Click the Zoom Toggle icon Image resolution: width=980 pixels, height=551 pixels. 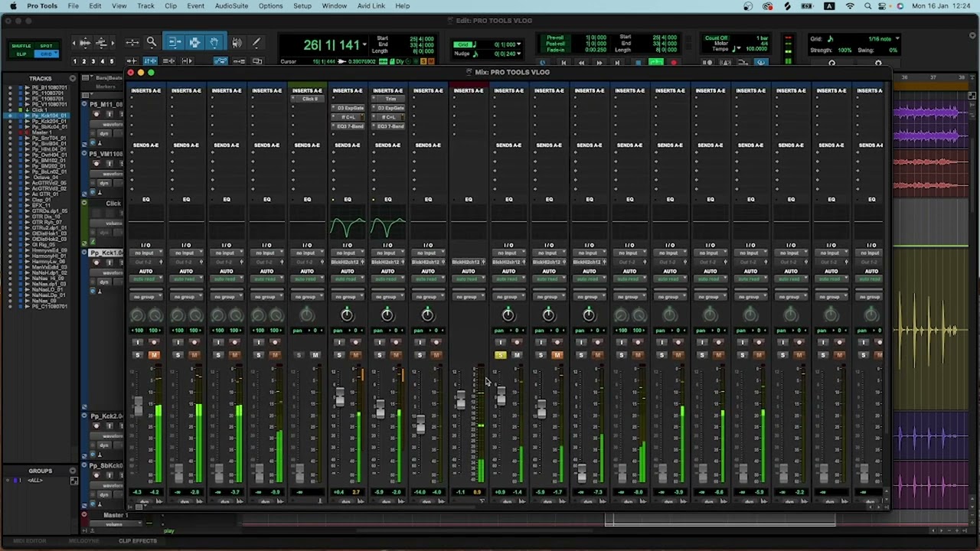132,43
